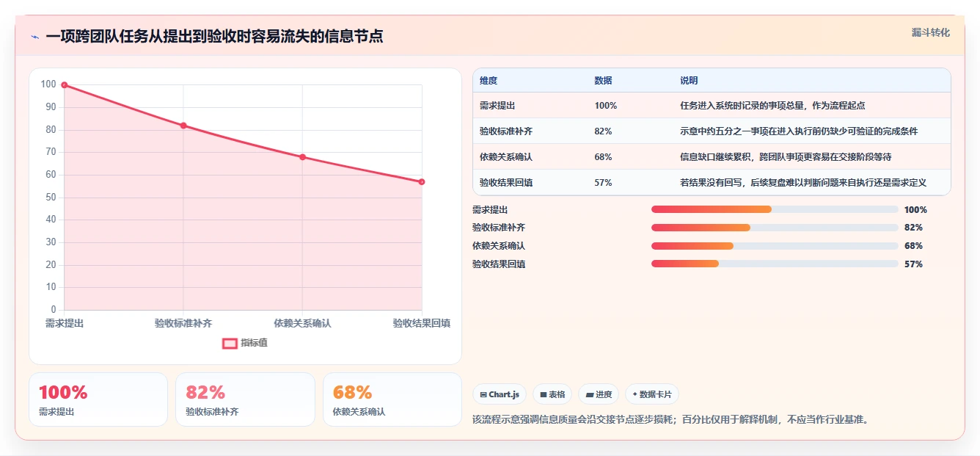
Task: Click the 需求提出 x-axis label
Action: point(65,323)
